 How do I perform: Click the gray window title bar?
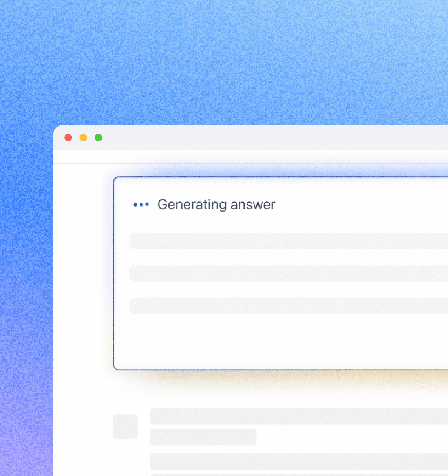click(263, 138)
